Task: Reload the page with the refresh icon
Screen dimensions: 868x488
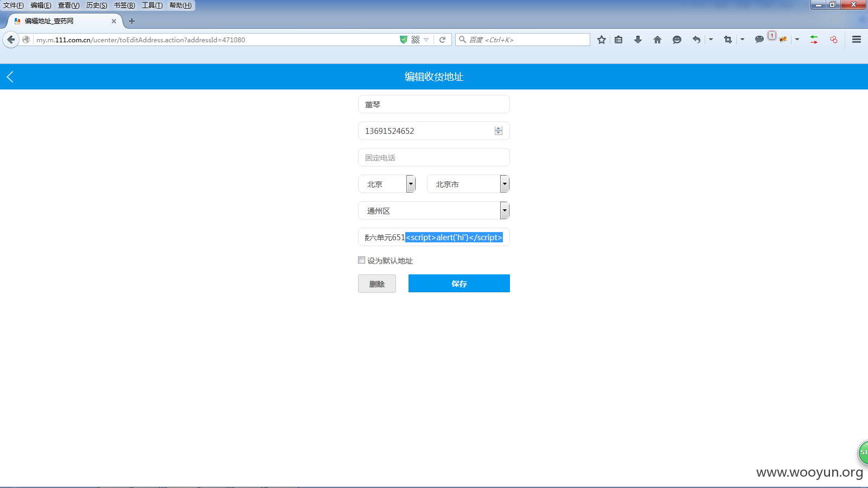Action: 443,40
